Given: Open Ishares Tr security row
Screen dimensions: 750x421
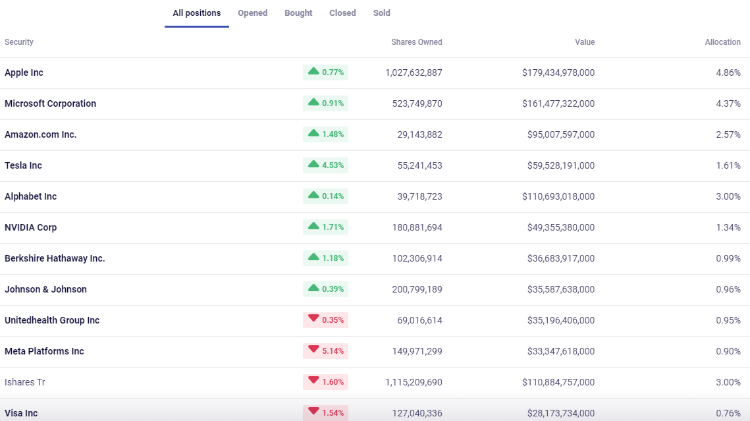Looking at the screenshot, I should click(25, 382).
